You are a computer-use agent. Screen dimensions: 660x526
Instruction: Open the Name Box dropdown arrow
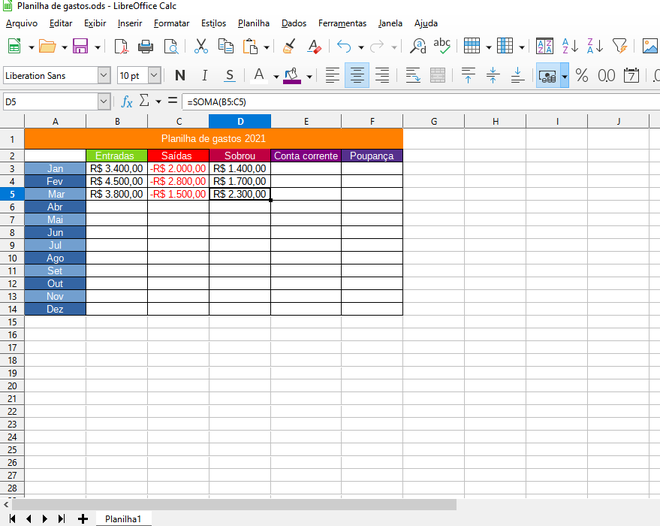click(x=104, y=101)
